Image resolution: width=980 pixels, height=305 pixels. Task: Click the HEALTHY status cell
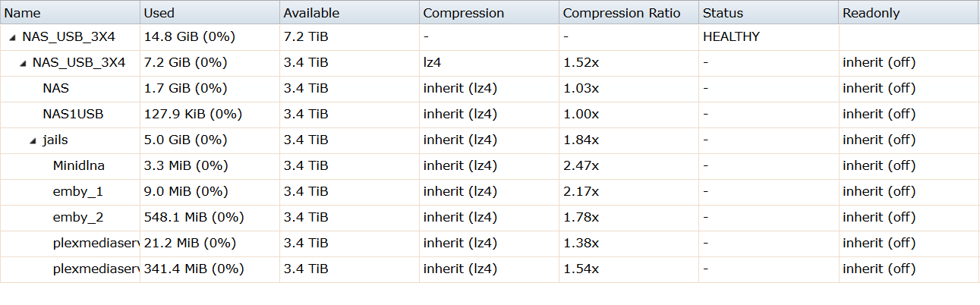[731, 36]
